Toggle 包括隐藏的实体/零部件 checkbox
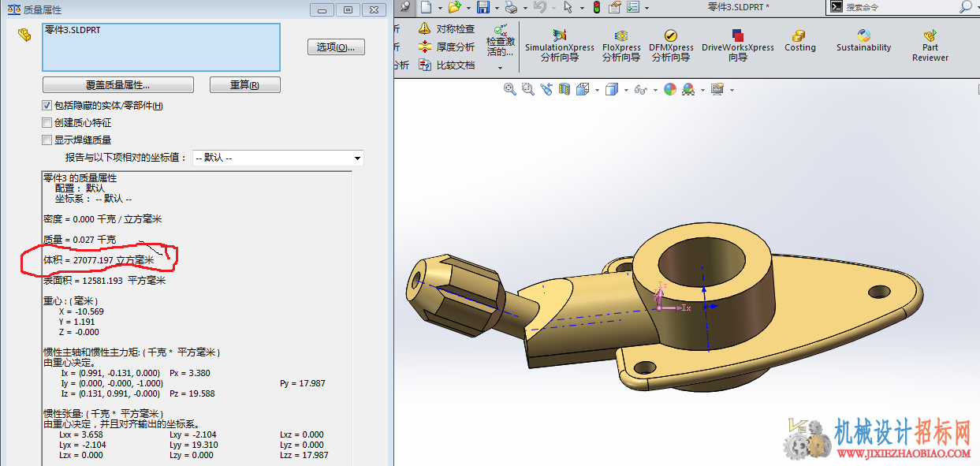 [47, 106]
